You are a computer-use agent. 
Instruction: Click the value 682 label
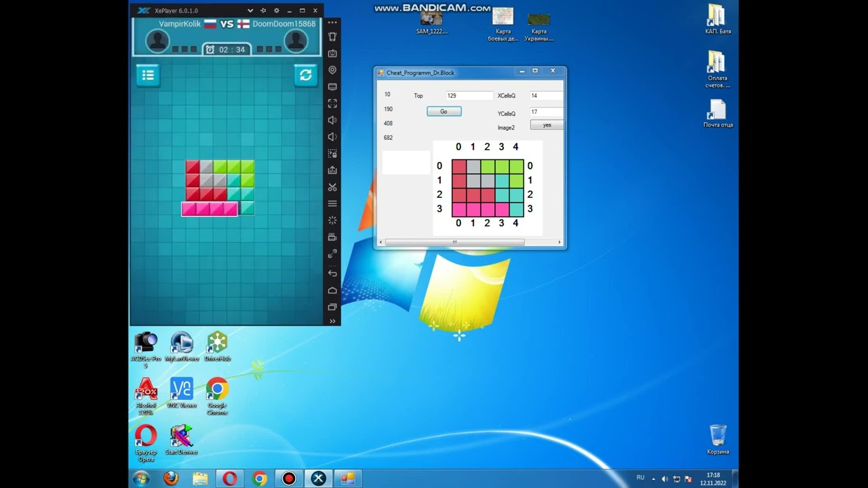(388, 138)
